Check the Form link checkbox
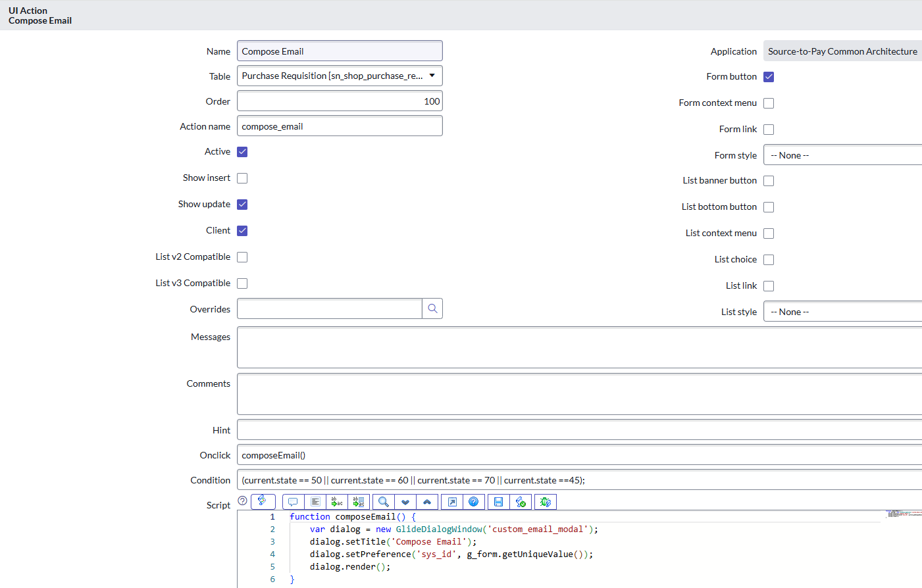 coord(769,130)
